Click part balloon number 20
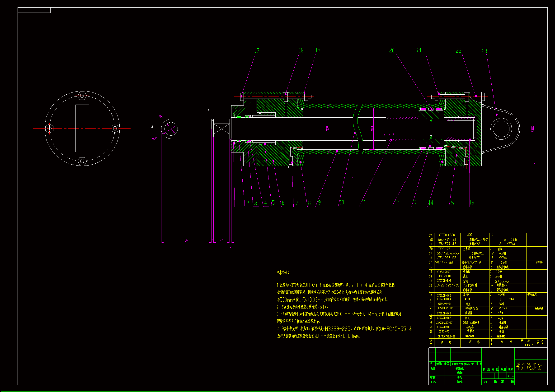Viewport: 555px width, 392px height. click(x=392, y=51)
